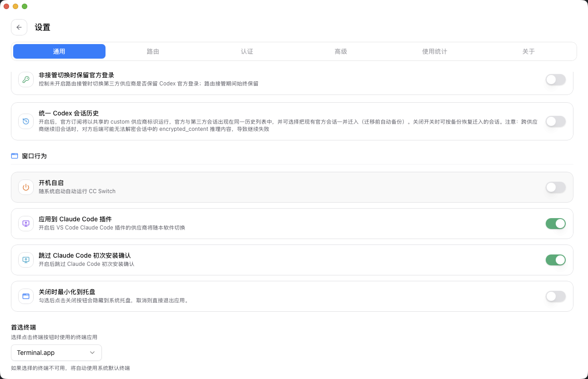Image resolution: width=588 pixels, height=379 pixels.
Task: Click the 非接管切换时保留官方登录 title
Action: click(76, 75)
